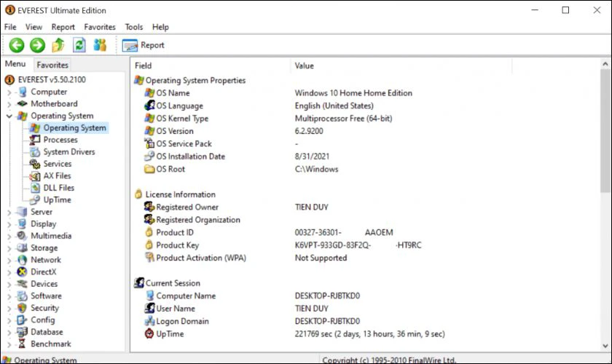Click the two-people users toolbar icon
Image resolution: width=612 pixels, height=364 pixels.
100,45
